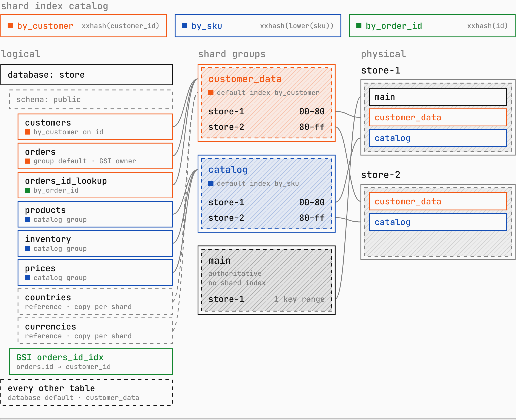Select the currencies reference table node
Screen dimensions: 516x420
pyautogui.click(x=95, y=331)
